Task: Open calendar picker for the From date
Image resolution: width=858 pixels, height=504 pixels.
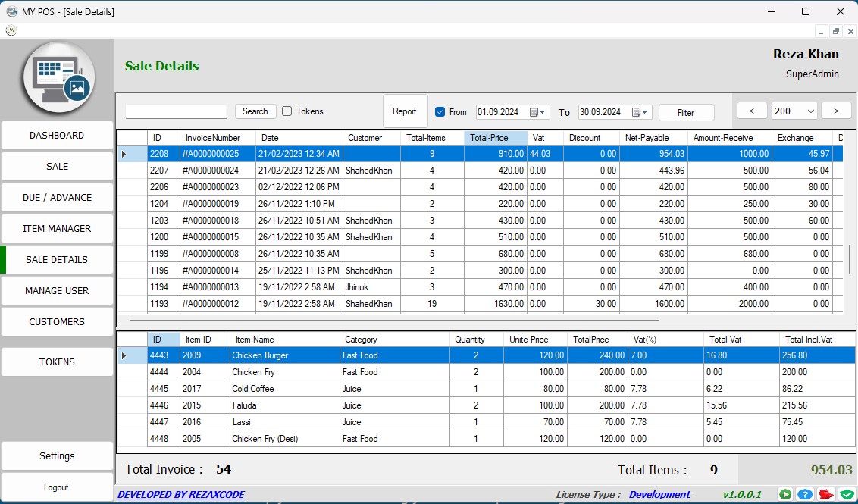Action: tap(538, 112)
